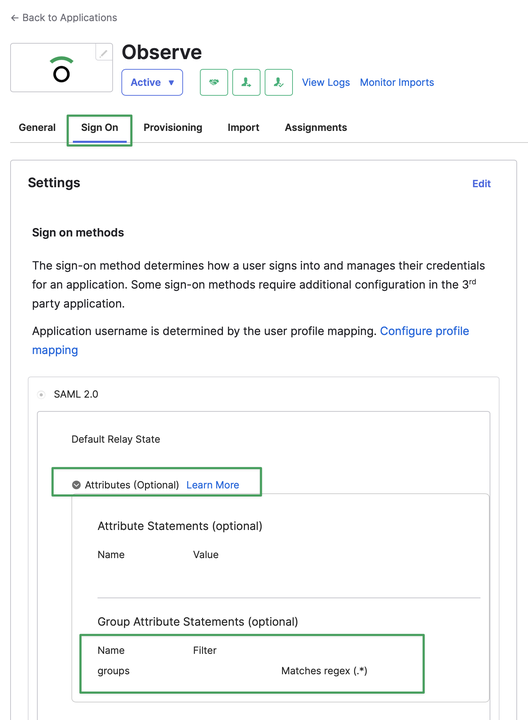Click the Default Relay State label
This screenshot has width=528, height=720.
pyautogui.click(x=116, y=439)
